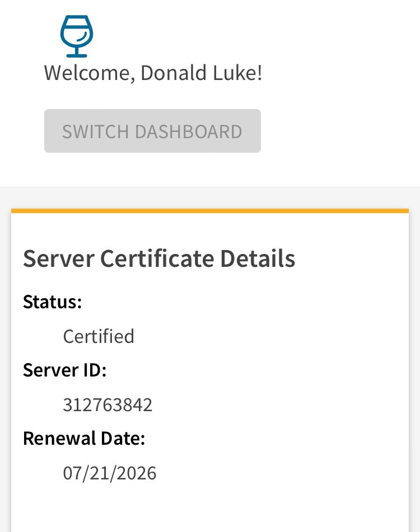Click the word "Certificate" in the card title
This screenshot has height=532, width=420.
click(x=159, y=258)
